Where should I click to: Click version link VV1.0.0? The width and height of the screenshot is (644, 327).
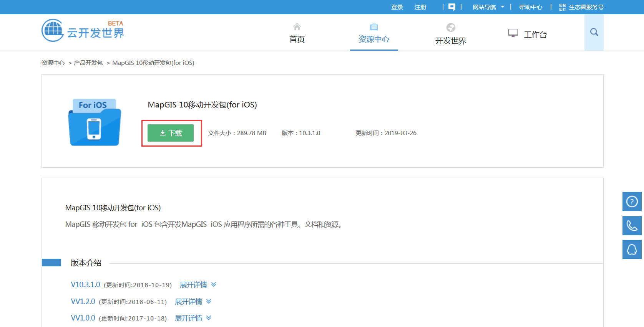[83, 318]
